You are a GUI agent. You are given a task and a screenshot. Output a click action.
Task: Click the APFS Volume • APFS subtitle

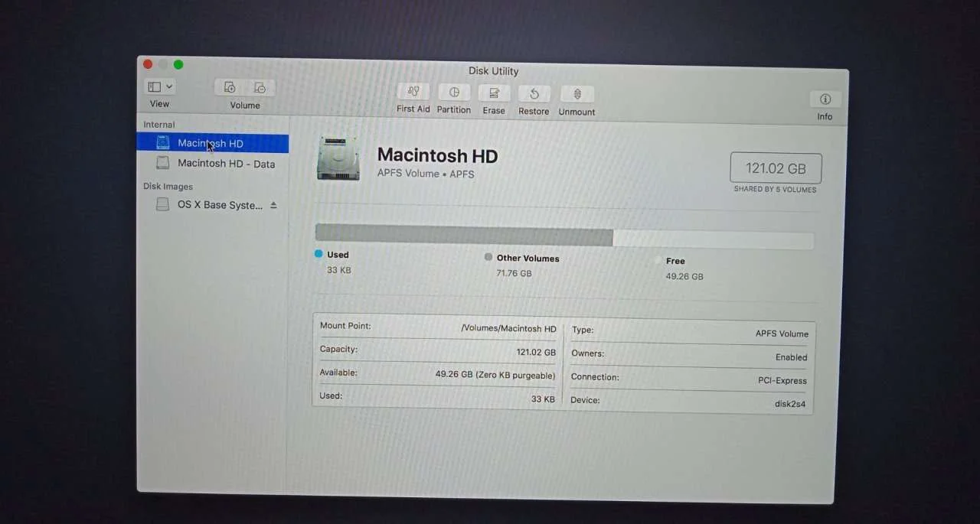click(426, 174)
